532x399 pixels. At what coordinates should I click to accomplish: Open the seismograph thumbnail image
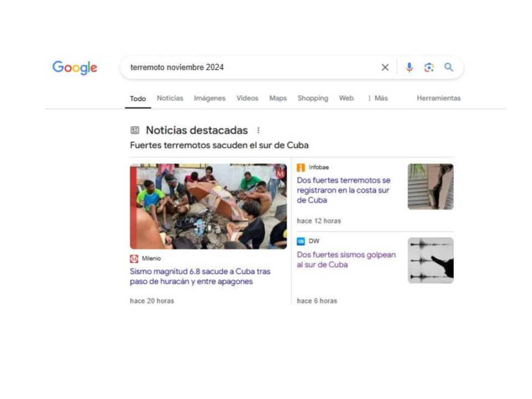pos(431,260)
